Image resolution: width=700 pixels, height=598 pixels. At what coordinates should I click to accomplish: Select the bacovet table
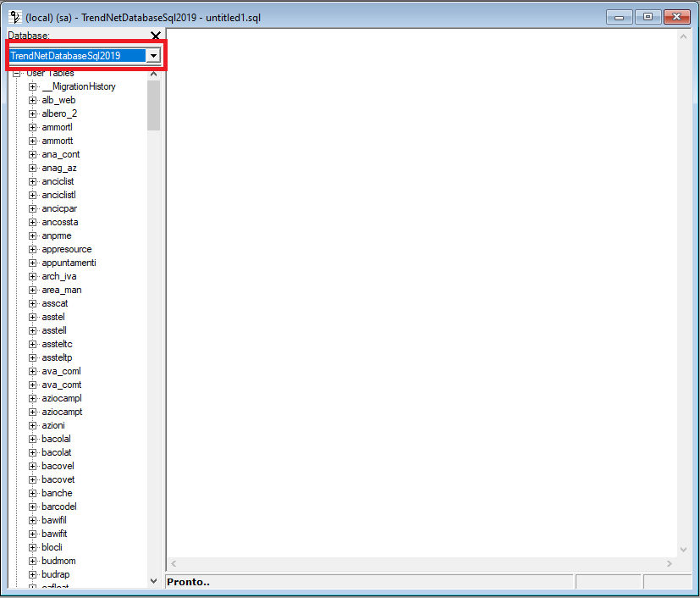[58, 479]
